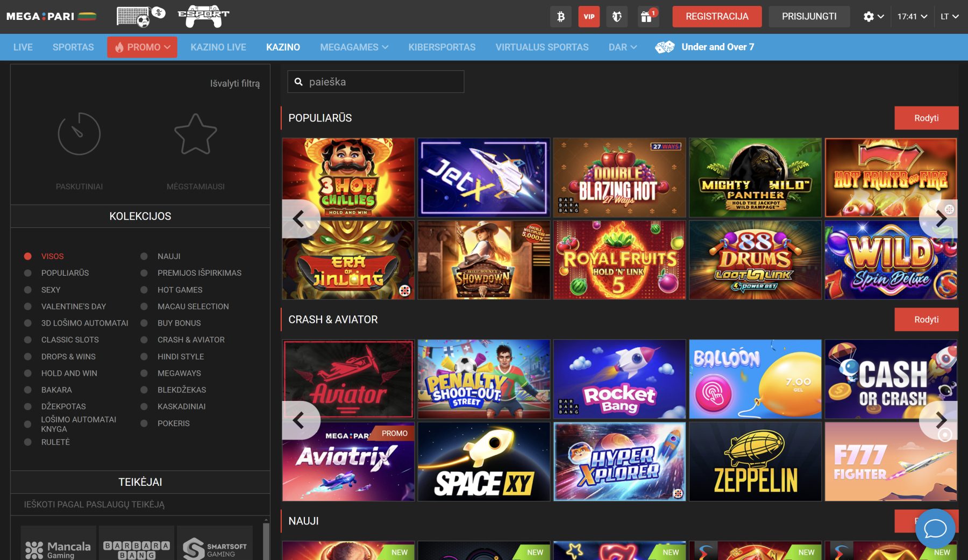Open the live chat bubble icon
The height and width of the screenshot is (560, 968).
coord(935,529)
